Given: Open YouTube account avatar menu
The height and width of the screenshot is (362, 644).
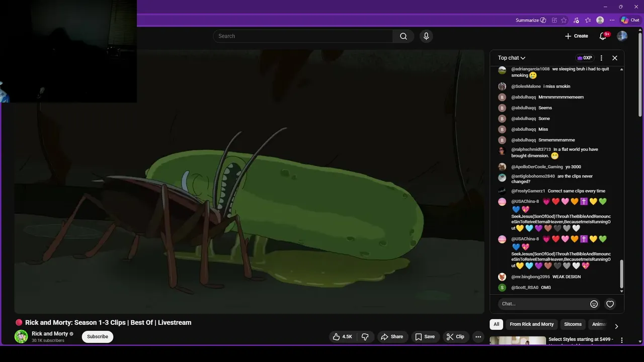Looking at the screenshot, I should (622, 36).
